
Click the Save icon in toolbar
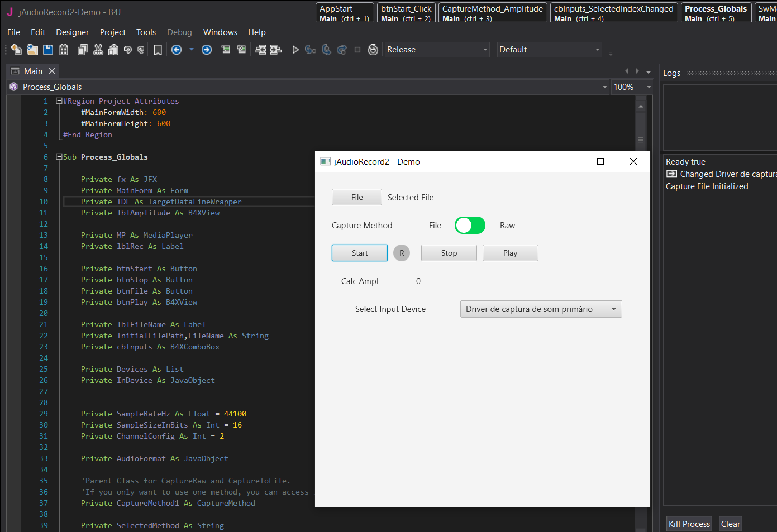coord(48,50)
